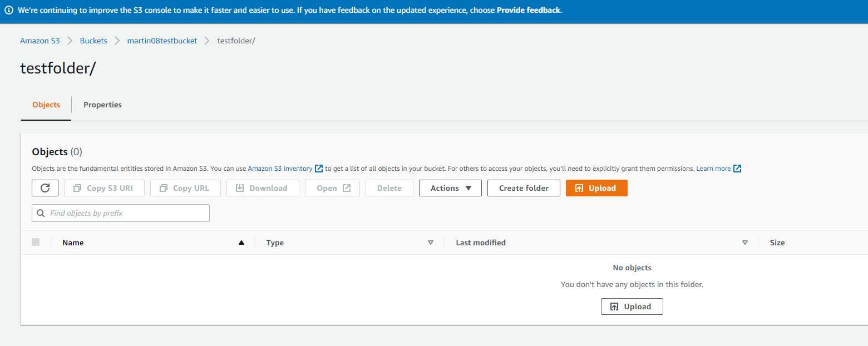Click the external link icon beside Learn more
This screenshot has width=868, height=346.
point(737,168)
